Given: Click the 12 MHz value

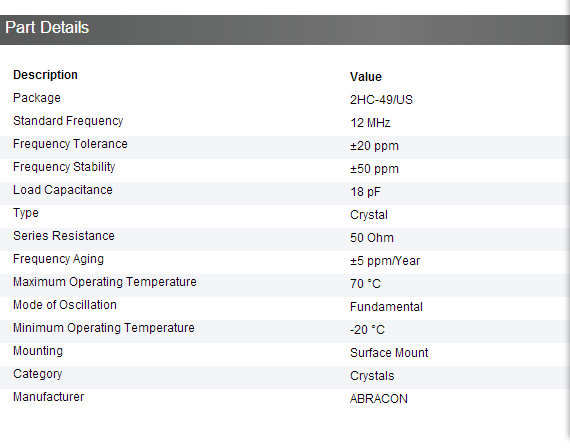Looking at the screenshot, I should point(370,123).
